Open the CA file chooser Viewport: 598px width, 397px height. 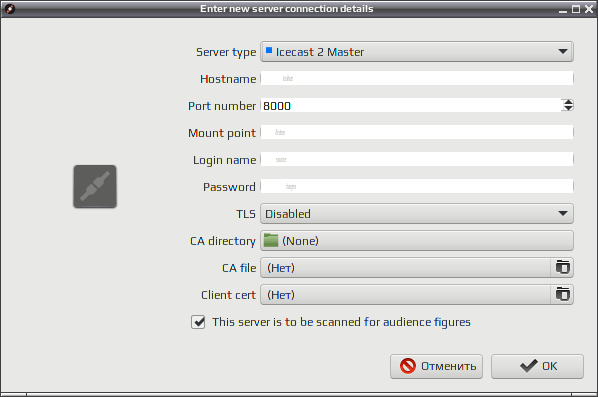(x=405, y=268)
